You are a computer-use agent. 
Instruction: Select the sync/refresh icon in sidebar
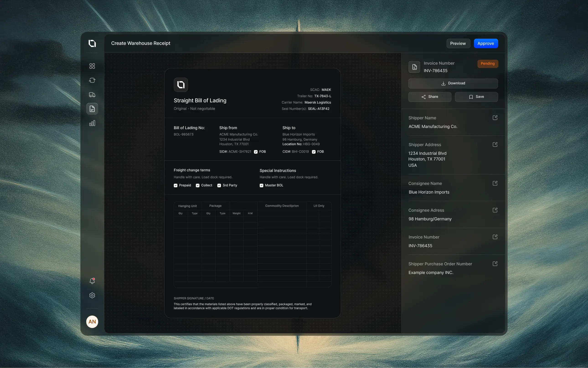coord(92,80)
